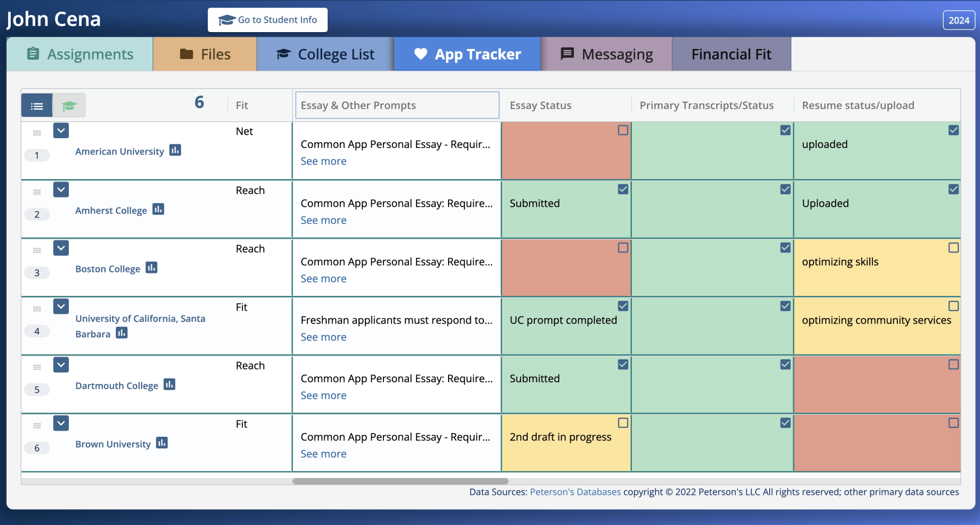Click the chart icon next to Boston College

pyautogui.click(x=152, y=267)
